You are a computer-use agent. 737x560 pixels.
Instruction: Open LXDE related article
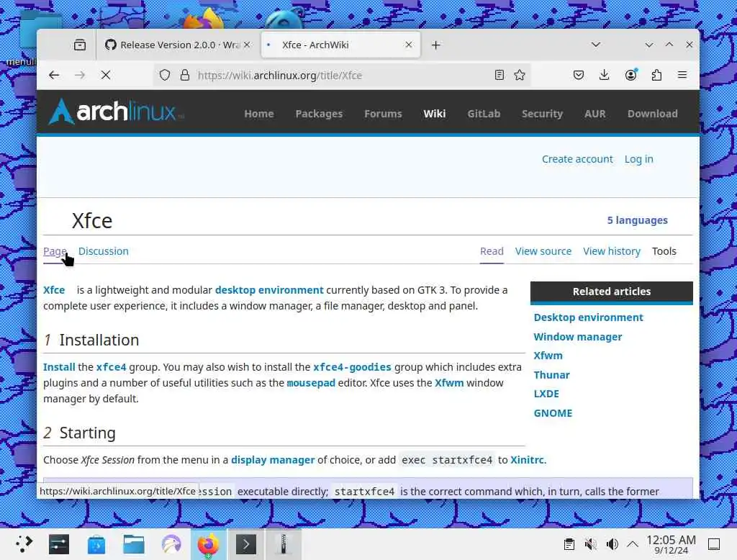tap(546, 394)
